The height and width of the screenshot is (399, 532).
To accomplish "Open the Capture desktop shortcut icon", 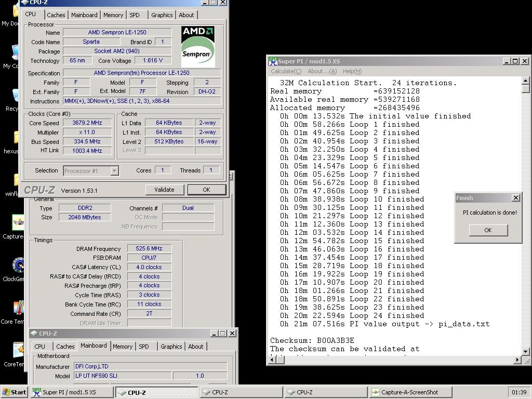I will pyautogui.click(x=18, y=222).
